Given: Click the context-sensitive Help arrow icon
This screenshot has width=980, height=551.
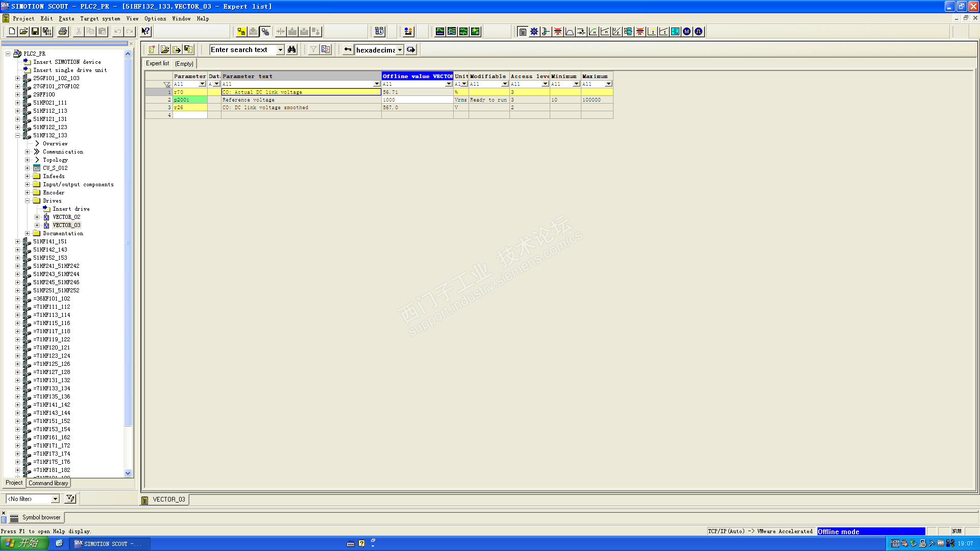Looking at the screenshot, I should point(145,32).
